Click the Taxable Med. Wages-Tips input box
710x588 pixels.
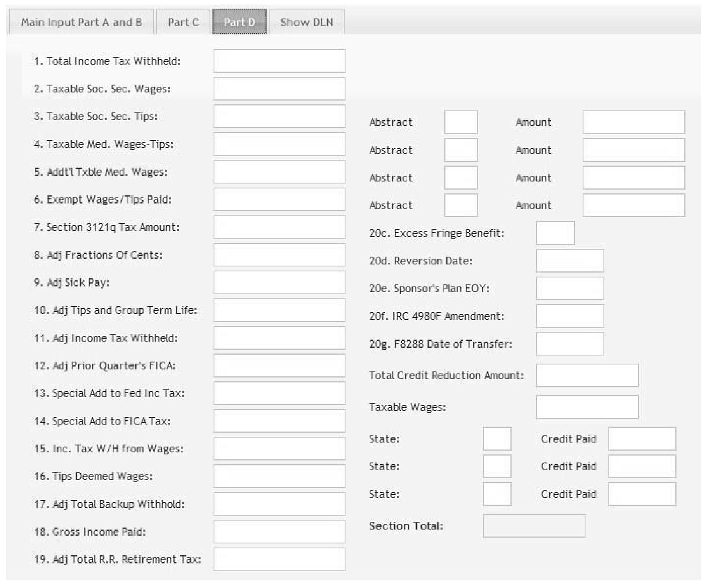(279, 144)
